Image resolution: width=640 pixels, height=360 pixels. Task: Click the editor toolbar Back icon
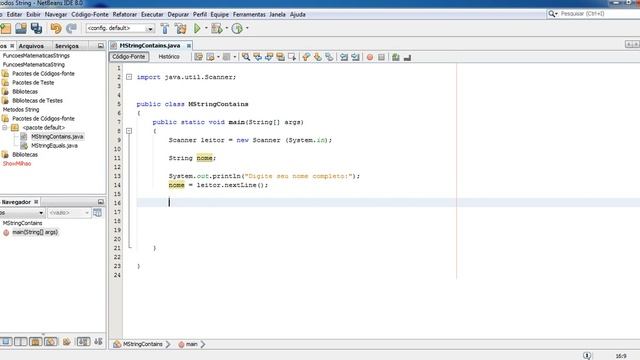210,57
